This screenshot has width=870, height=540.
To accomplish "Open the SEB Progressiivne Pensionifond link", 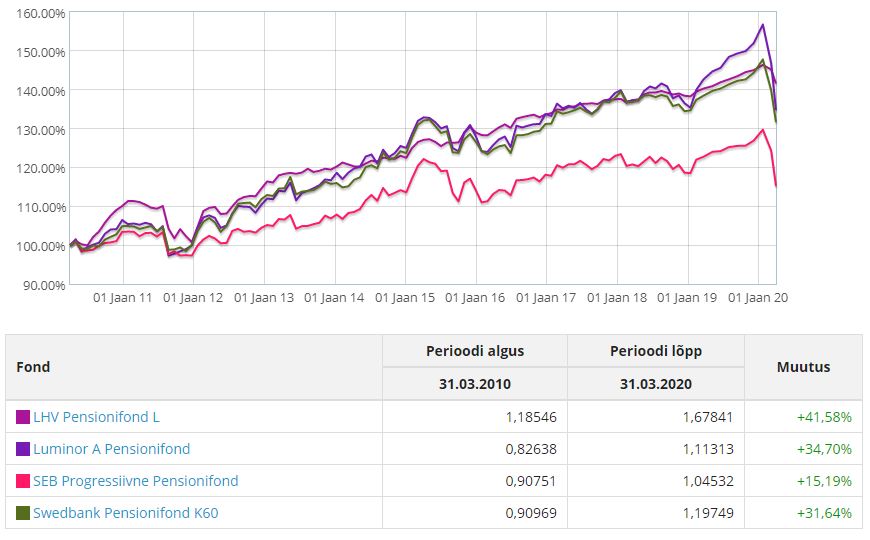I will click(135, 481).
